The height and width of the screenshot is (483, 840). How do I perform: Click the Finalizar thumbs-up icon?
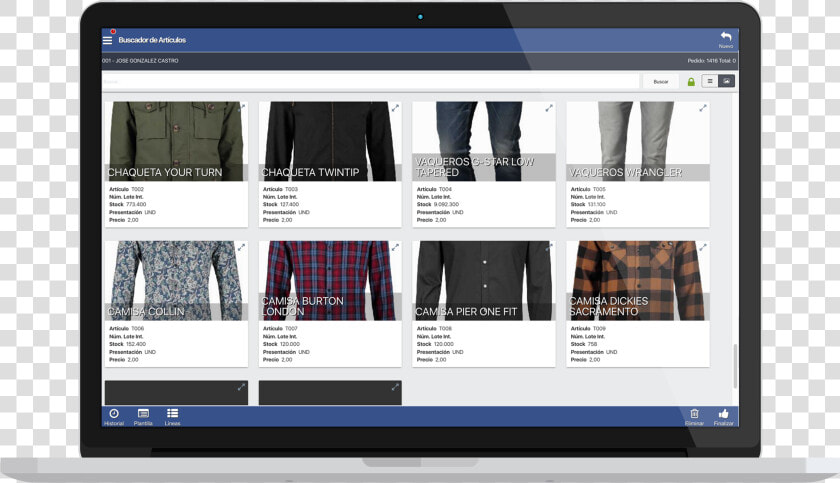[724, 413]
